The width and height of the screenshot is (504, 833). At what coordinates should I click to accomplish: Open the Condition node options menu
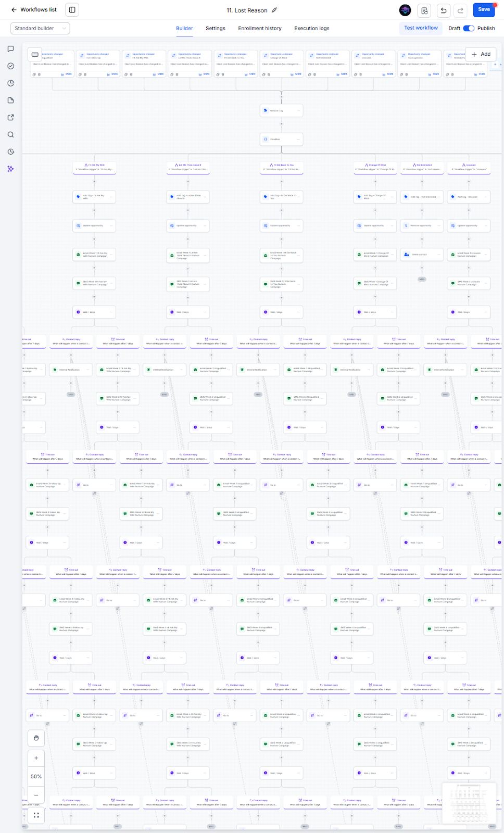(x=298, y=139)
